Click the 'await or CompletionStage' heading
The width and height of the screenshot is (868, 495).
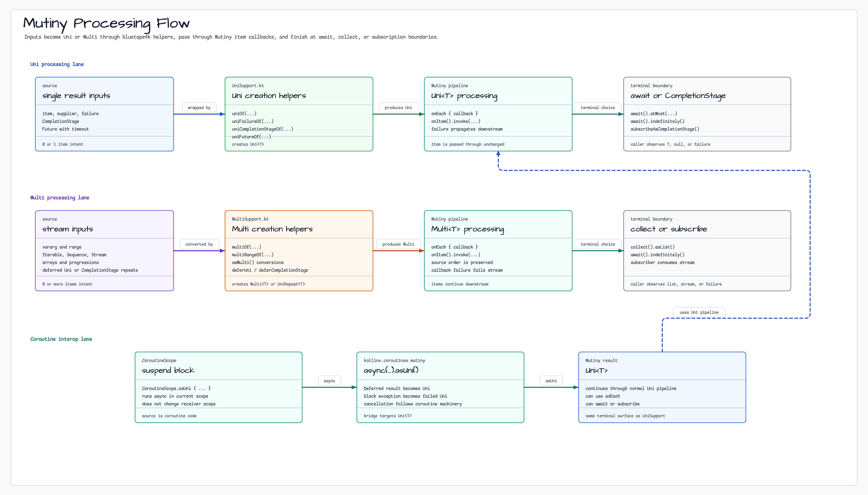coord(678,96)
